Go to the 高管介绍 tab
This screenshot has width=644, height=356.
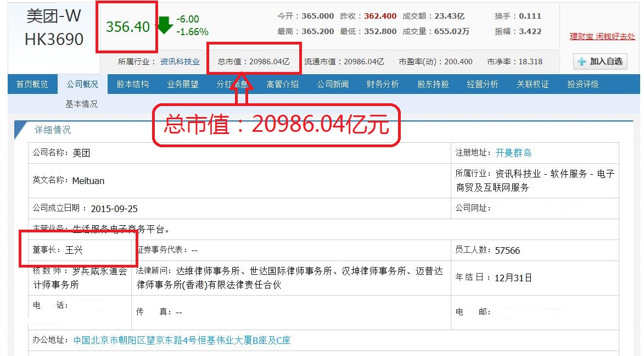pyautogui.click(x=283, y=84)
